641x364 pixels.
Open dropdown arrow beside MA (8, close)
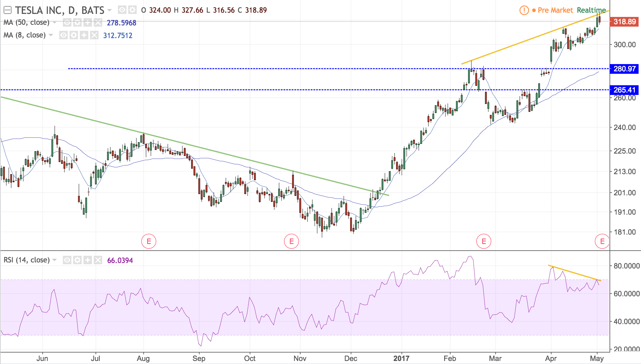point(51,35)
